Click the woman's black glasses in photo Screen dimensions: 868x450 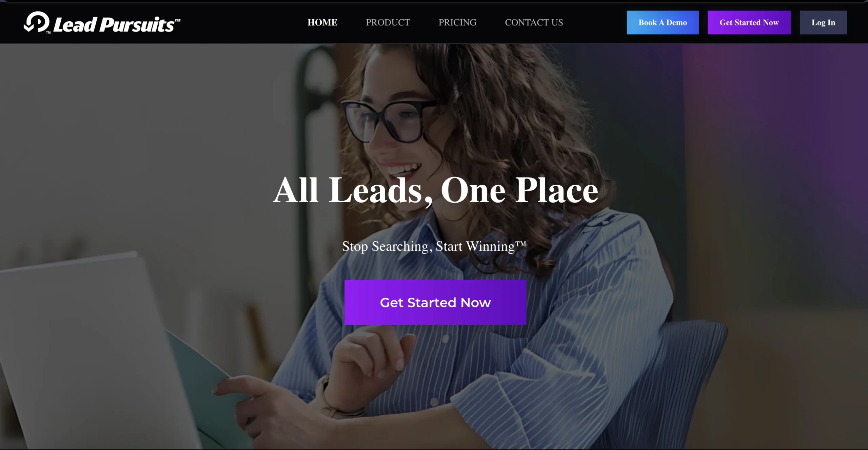(x=388, y=120)
